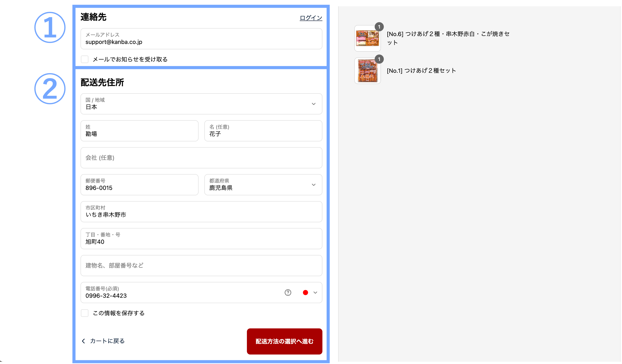Click the red Japan flag country icon
Viewport: 622px width, 364px height.
click(x=305, y=293)
